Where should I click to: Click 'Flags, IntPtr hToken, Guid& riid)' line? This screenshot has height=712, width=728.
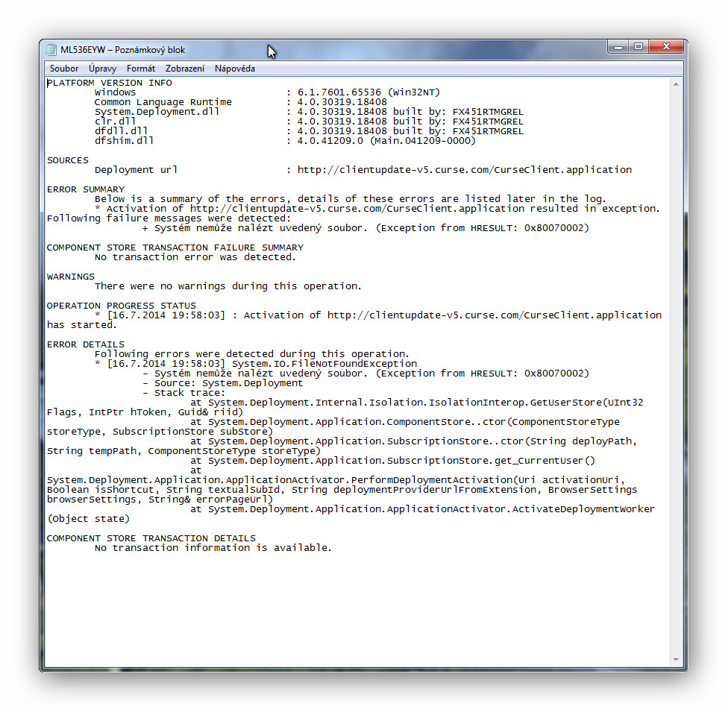point(145,412)
